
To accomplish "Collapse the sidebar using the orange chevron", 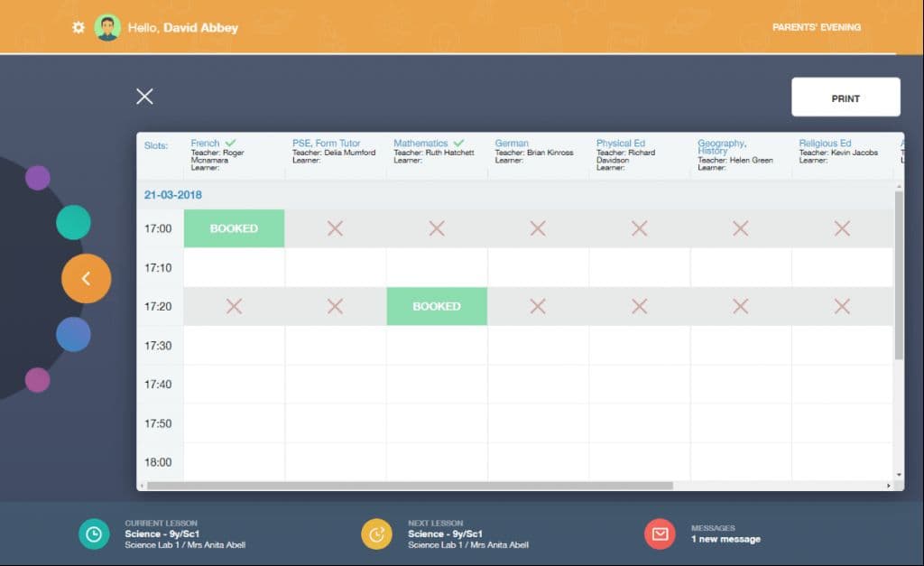I will (87, 278).
